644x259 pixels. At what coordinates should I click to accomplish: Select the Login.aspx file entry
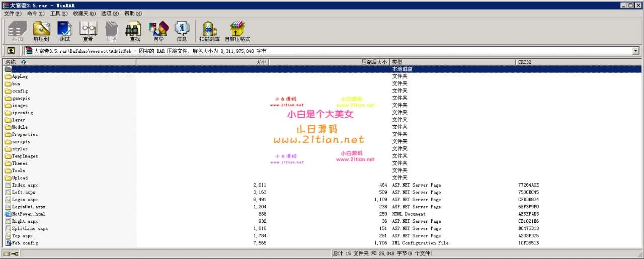coord(25,200)
